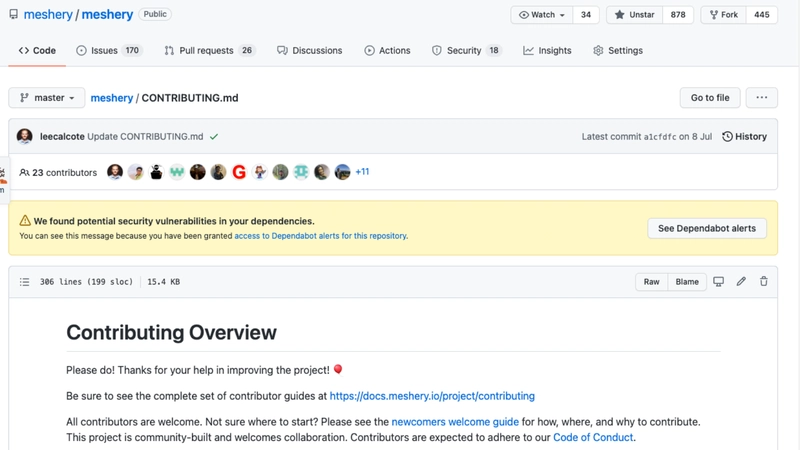
Task: Click the 23 contributors label
Action: (58, 172)
